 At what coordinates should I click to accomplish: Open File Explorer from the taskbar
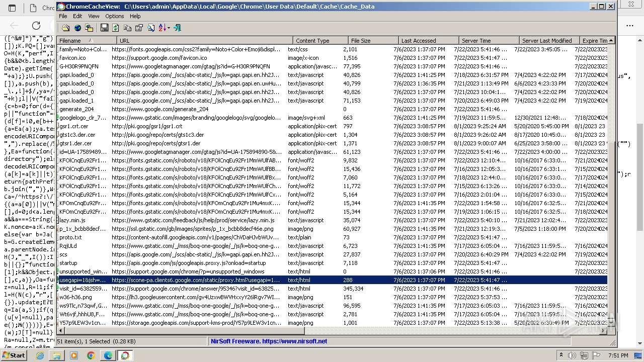coord(57,355)
